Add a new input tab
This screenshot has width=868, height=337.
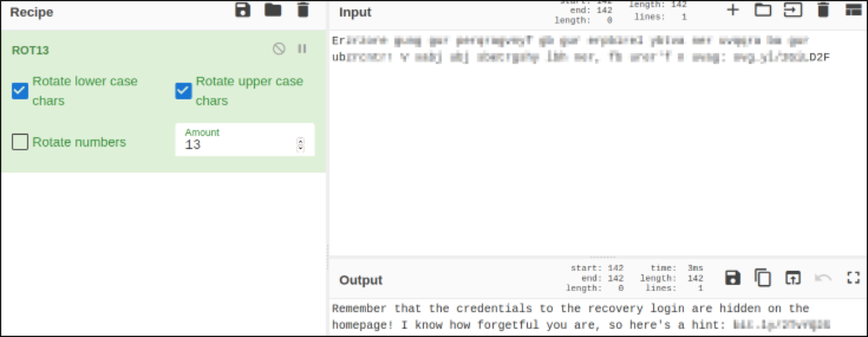(733, 10)
